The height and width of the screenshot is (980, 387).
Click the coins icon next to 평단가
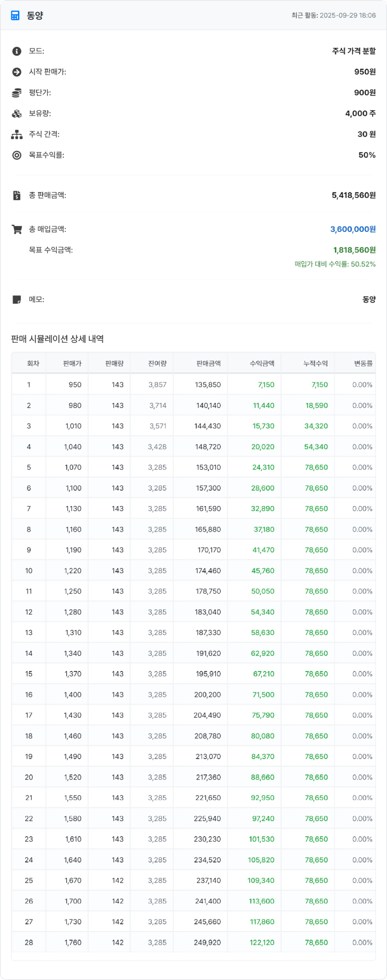click(16, 93)
